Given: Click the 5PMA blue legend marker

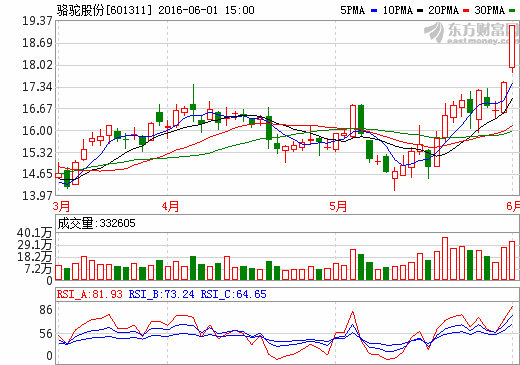Looking at the screenshot, I should pos(374,11).
